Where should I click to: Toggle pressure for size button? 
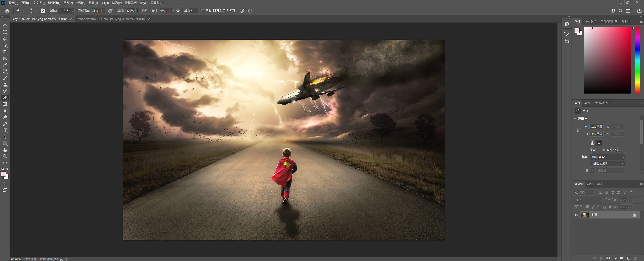[242, 11]
